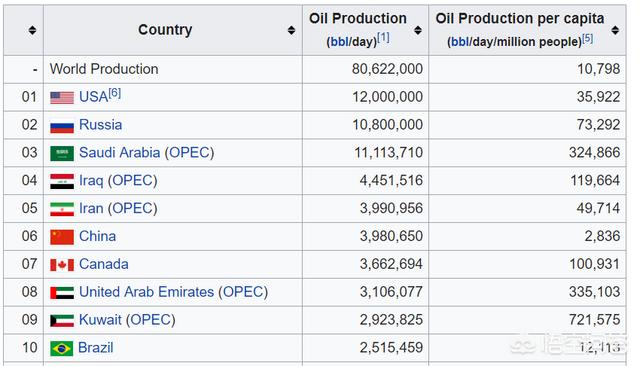Click the Saudi Arabia flag icon
This screenshot has height=366, width=640.
[62, 153]
